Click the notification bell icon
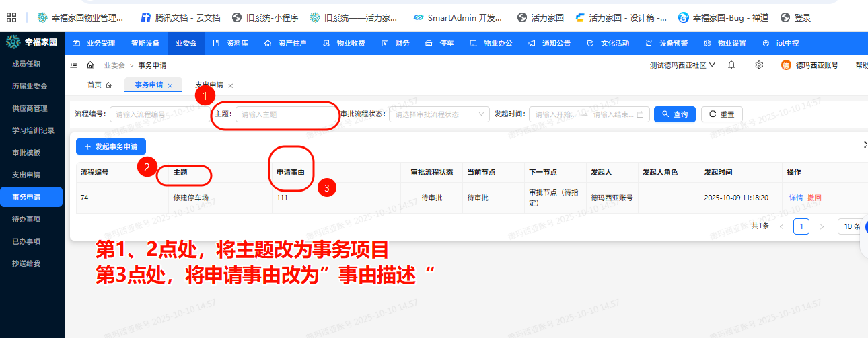Screen dimensions: 868x338 [x=731, y=65]
